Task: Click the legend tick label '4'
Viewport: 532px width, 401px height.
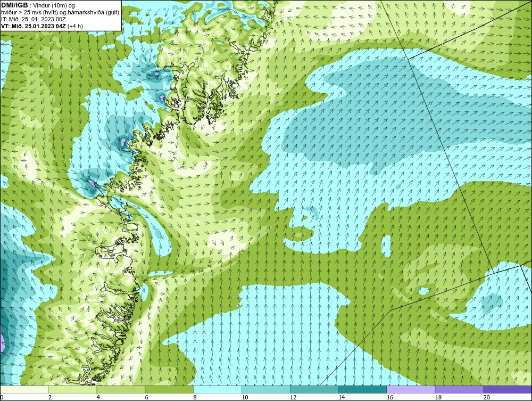Action: [x=98, y=397]
